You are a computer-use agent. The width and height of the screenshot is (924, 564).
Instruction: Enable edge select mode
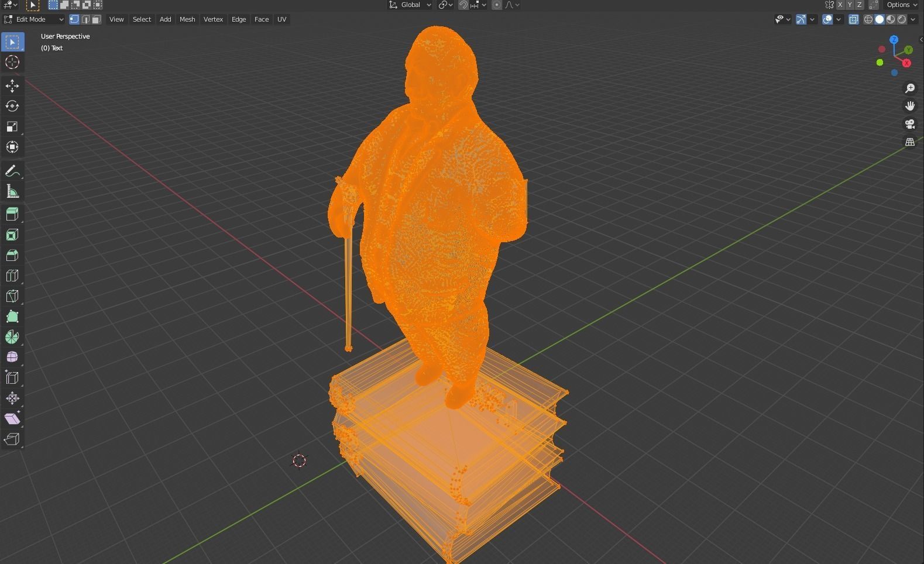pyautogui.click(x=85, y=19)
